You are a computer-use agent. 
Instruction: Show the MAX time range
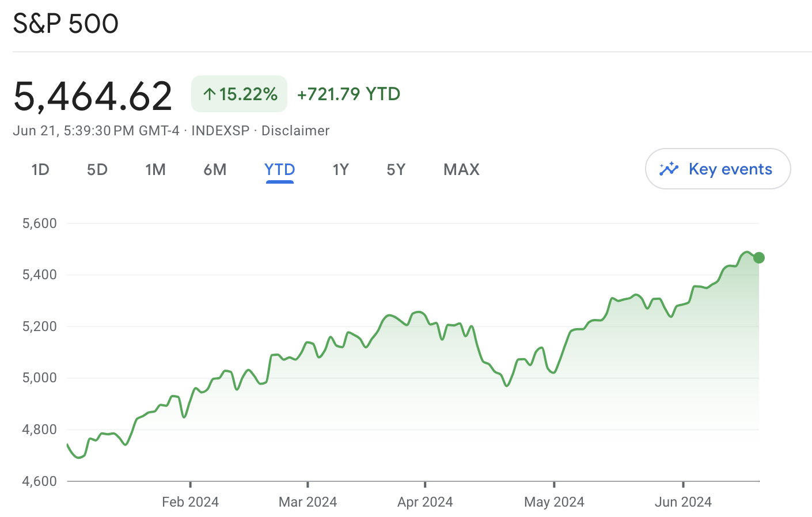[461, 169]
